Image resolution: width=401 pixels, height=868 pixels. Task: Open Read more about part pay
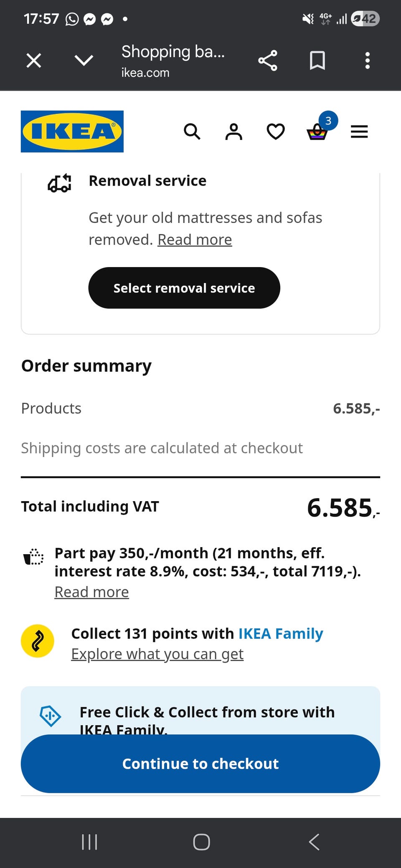91,592
